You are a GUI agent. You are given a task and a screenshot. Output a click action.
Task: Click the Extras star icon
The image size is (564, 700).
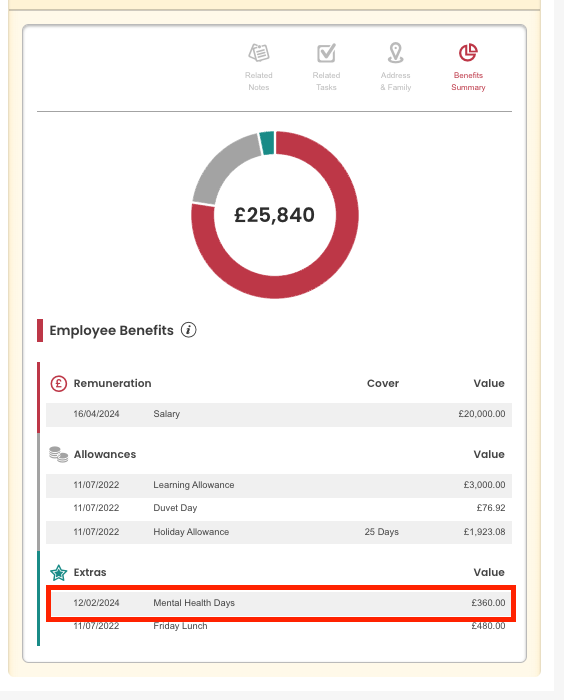[x=58, y=572]
